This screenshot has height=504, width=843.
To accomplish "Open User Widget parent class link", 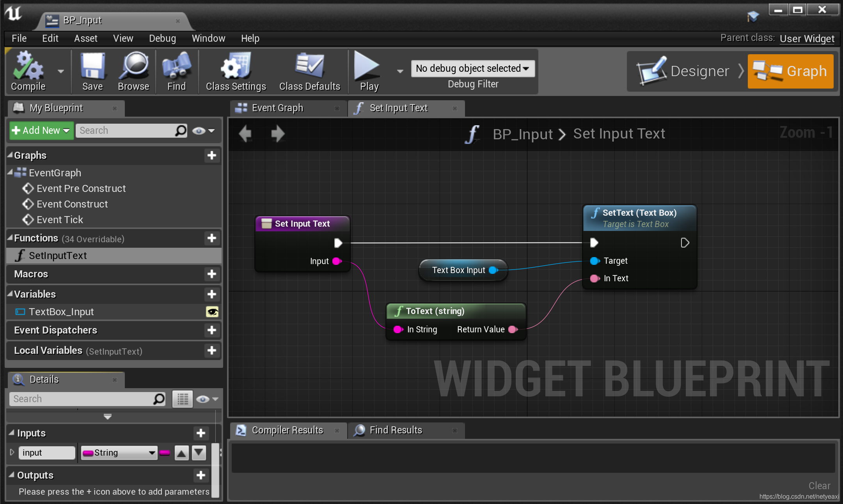I will coord(807,39).
